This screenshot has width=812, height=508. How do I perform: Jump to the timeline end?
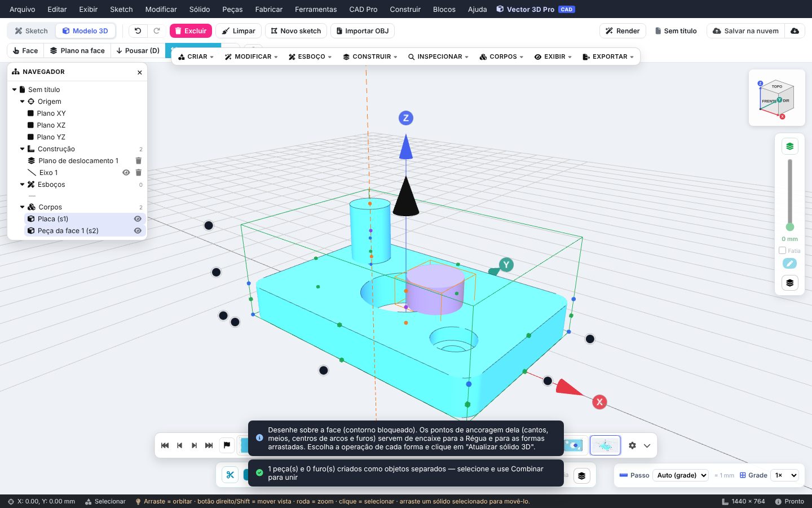click(209, 445)
